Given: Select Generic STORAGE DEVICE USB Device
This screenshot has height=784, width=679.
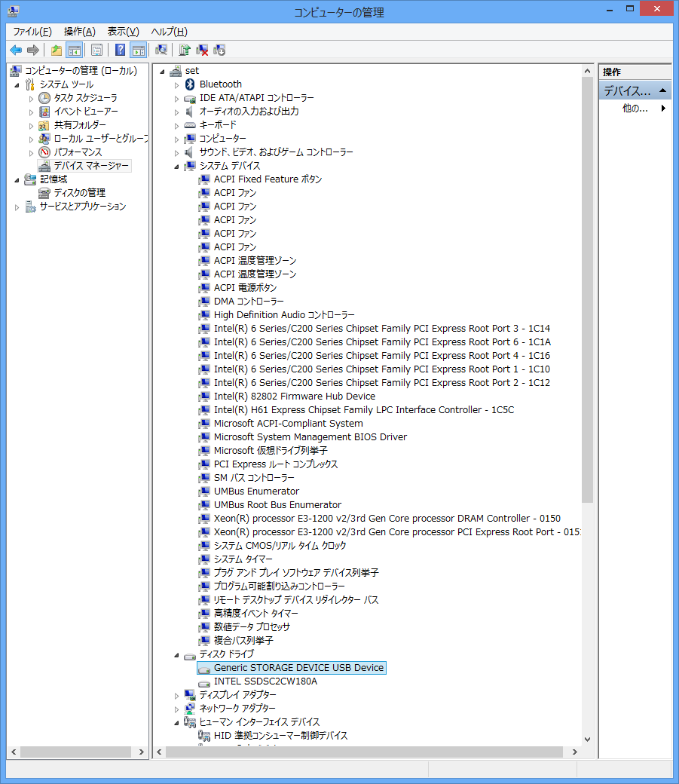Looking at the screenshot, I should coord(298,667).
